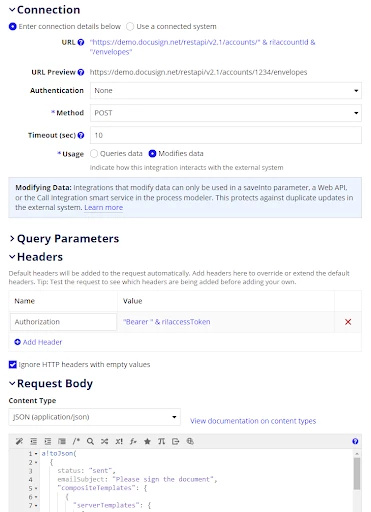Select 'Use a connected system' radio
This screenshot has width=371, height=512.
point(130,26)
